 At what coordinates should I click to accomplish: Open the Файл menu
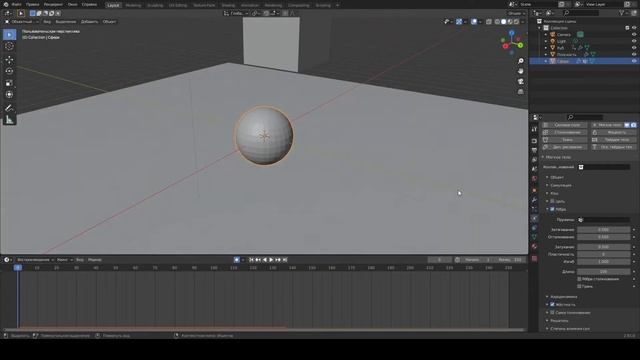coord(17,4)
